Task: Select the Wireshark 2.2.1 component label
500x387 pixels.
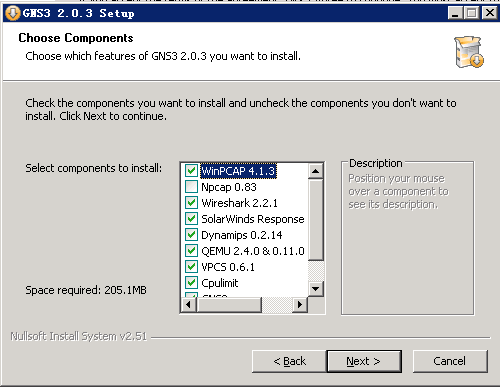Action: [239, 203]
